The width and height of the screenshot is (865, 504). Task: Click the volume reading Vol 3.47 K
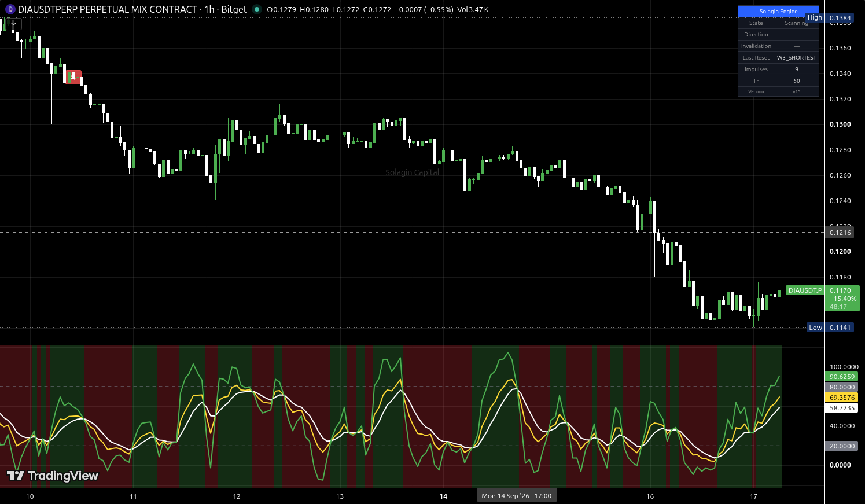[x=473, y=10]
